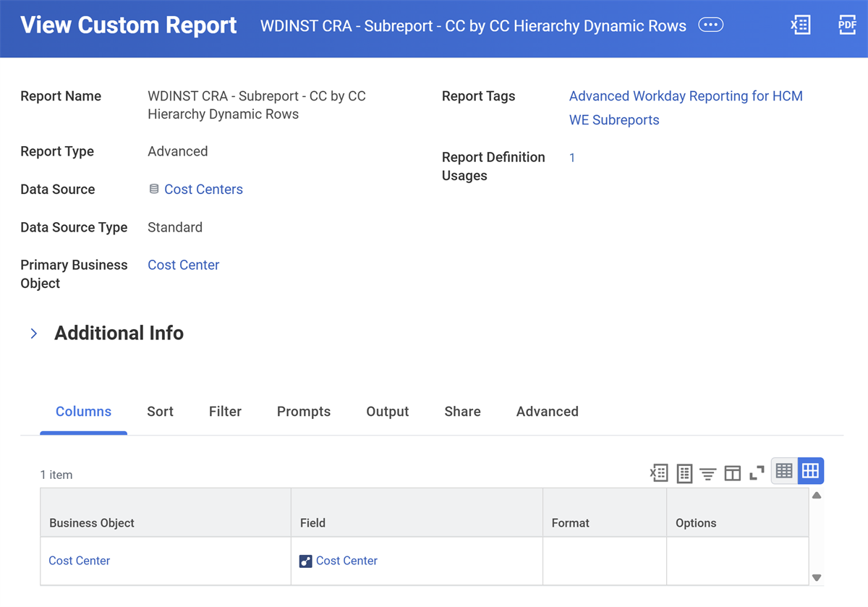Click the '1 item' count text
Viewport: 868px width, 607px height.
point(56,475)
